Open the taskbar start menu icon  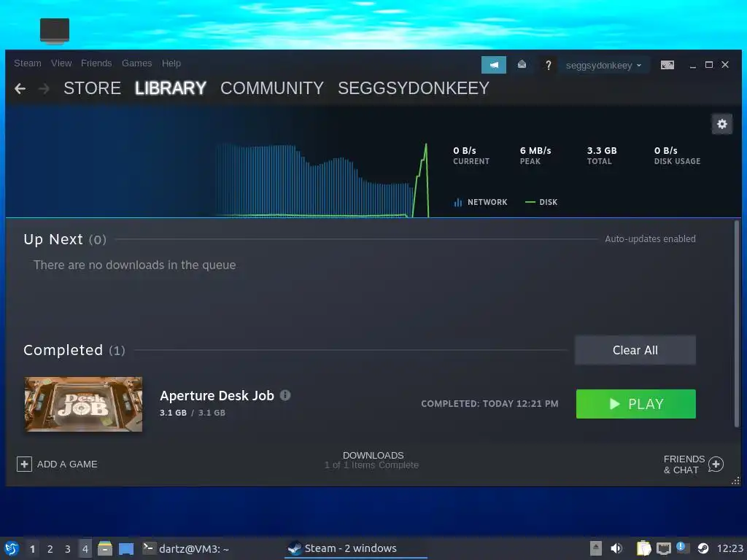point(12,548)
